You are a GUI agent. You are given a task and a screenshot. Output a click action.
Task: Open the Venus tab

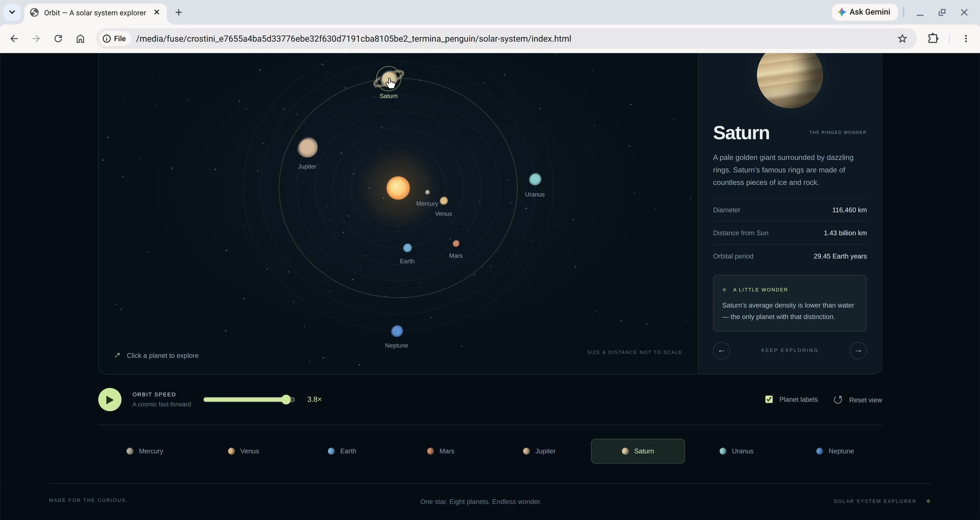pyautogui.click(x=243, y=451)
